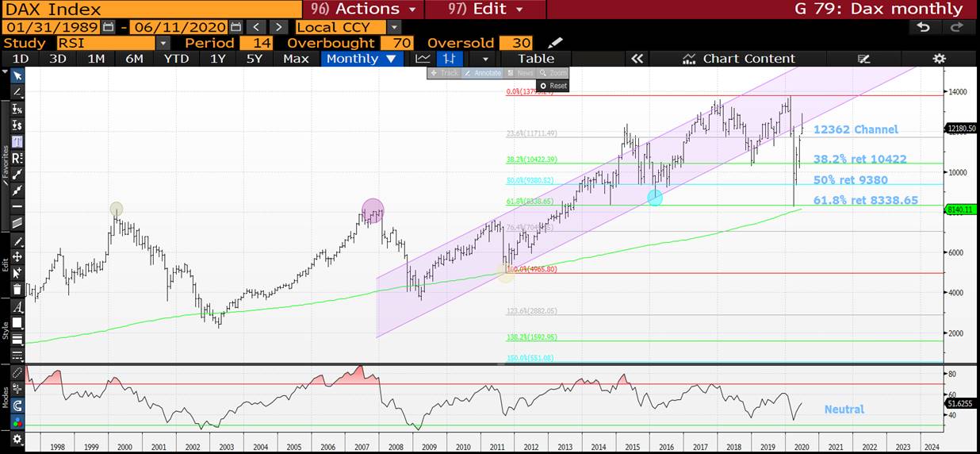Open the Local CCY currency dropdown

[x=394, y=27]
